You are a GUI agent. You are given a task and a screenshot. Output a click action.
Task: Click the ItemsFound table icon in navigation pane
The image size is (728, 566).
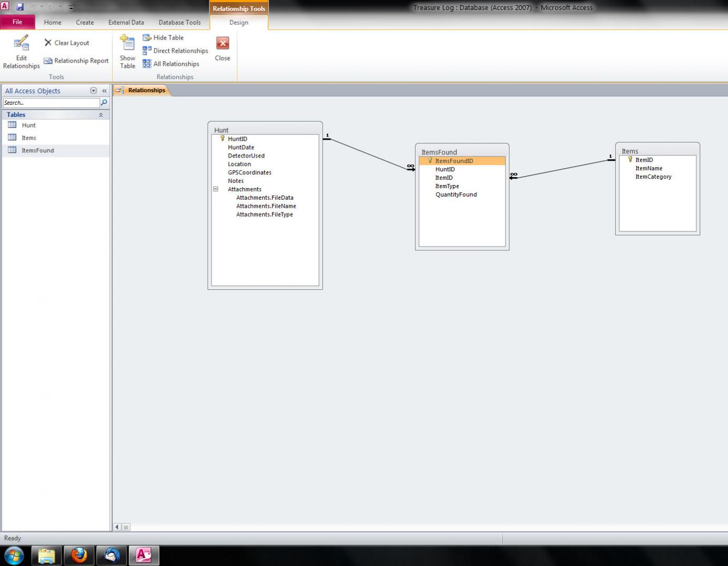click(x=12, y=150)
